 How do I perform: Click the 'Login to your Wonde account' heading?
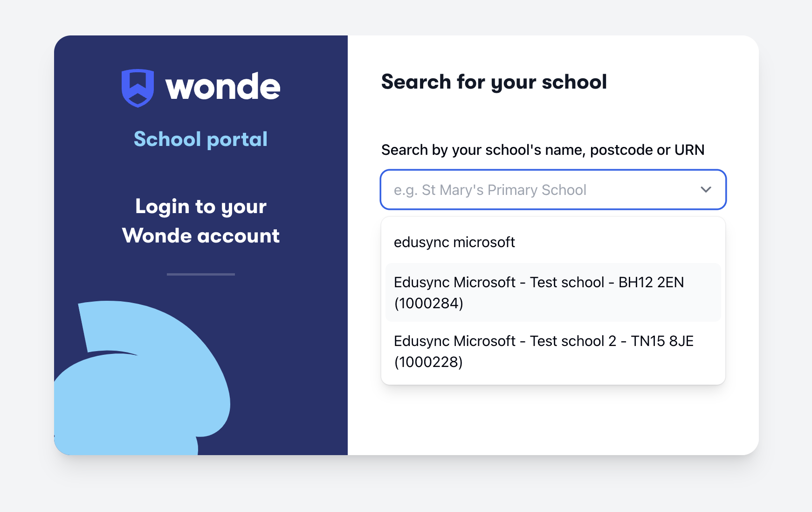200,221
